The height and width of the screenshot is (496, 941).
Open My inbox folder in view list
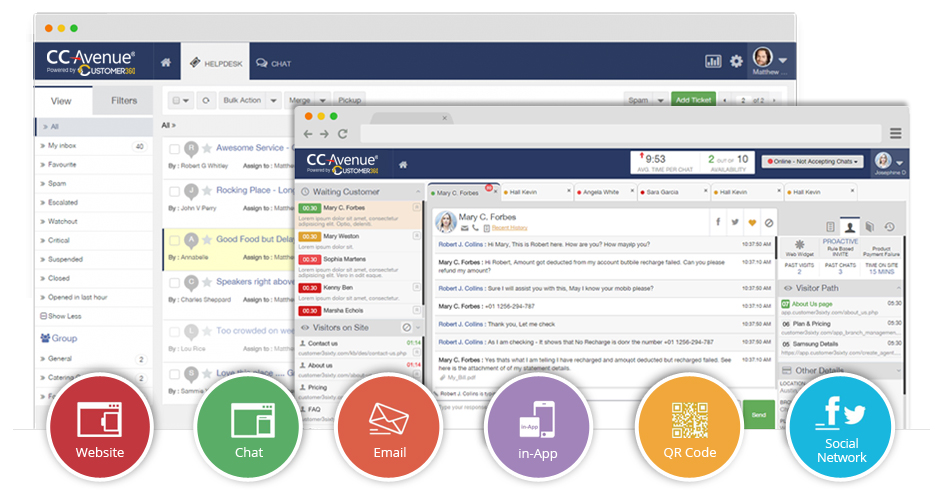(94, 146)
